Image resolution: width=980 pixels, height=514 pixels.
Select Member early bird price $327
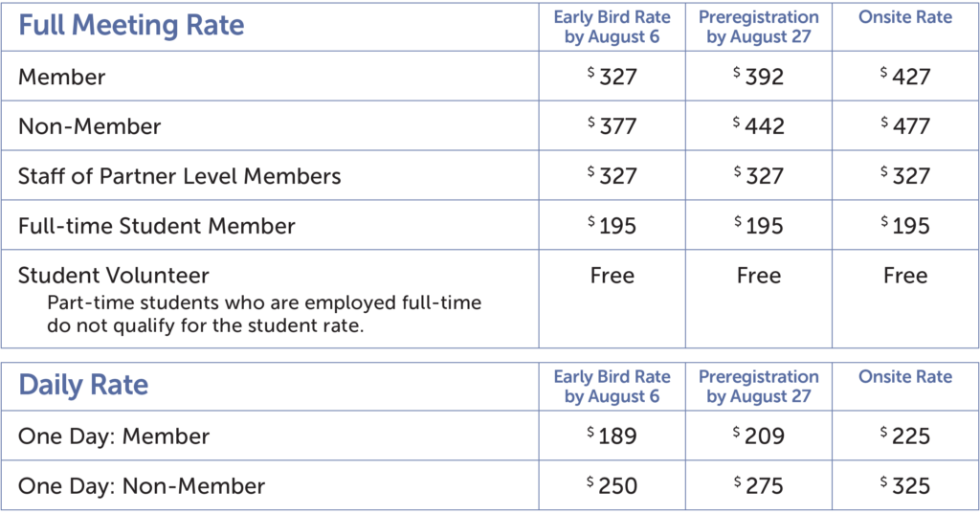pyautogui.click(x=612, y=77)
